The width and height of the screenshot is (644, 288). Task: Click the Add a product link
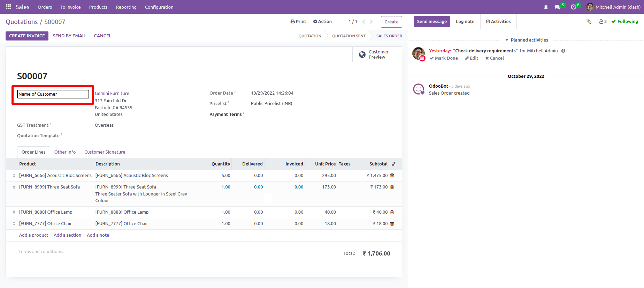pyautogui.click(x=33, y=235)
